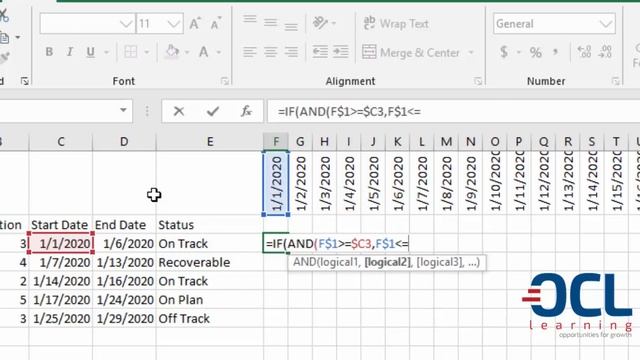
Task: Open Merge & Center dropdown arrow
Action: coord(471,53)
